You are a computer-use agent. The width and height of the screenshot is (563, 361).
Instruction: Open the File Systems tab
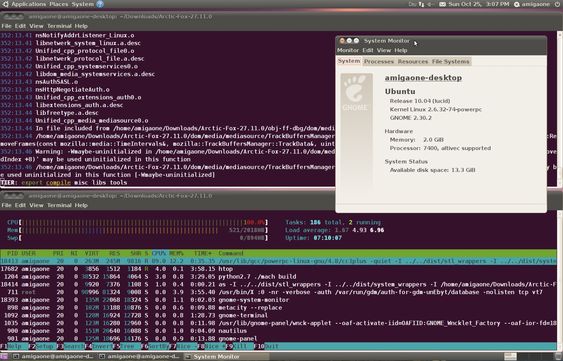450,61
